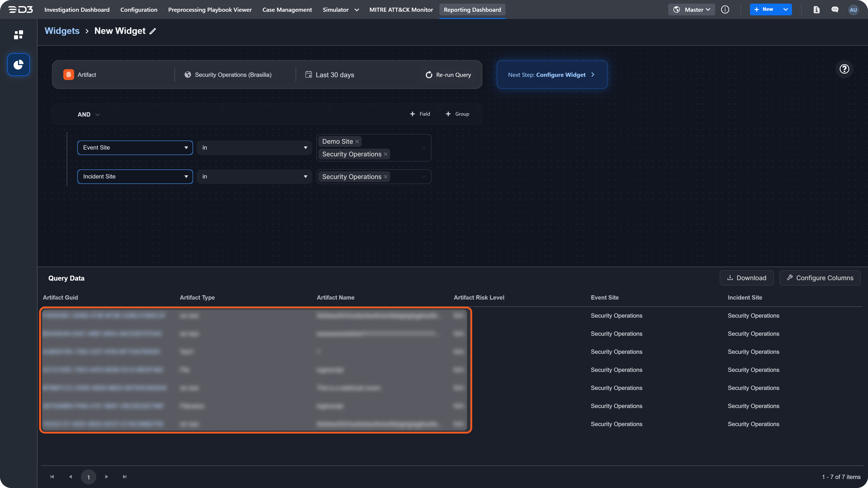
Task: Open the chat messages icon
Action: pyautogui.click(x=835, y=10)
